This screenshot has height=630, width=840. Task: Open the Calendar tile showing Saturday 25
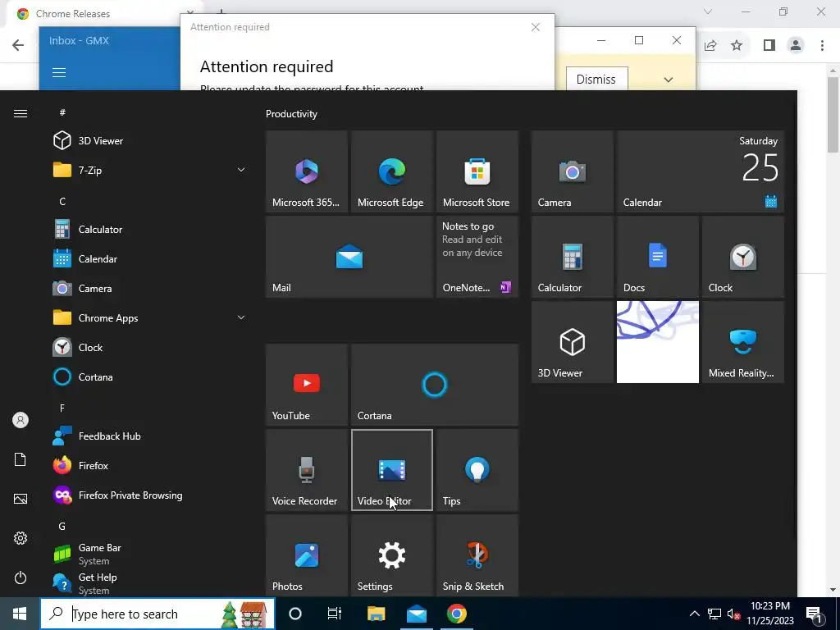[x=701, y=171]
